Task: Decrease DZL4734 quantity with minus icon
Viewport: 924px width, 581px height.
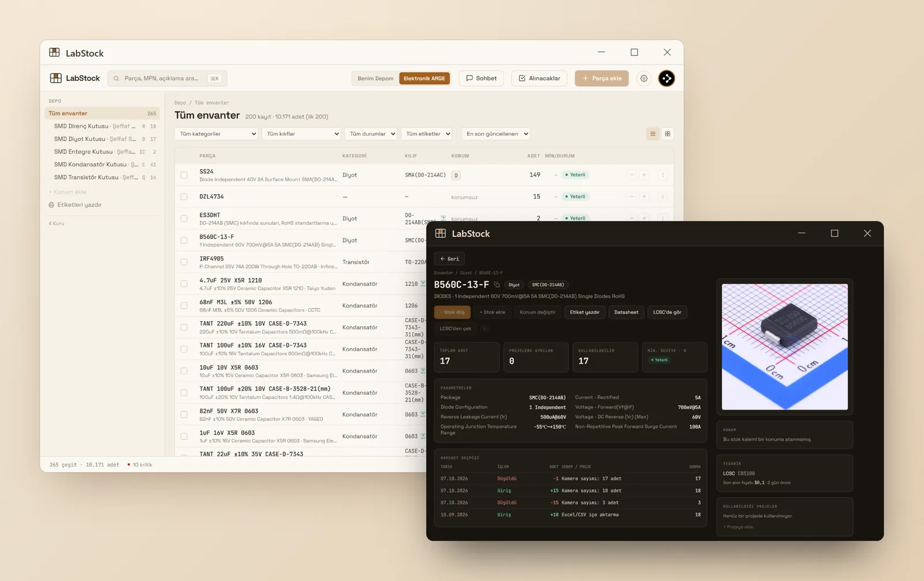Action: click(x=632, y=197)
